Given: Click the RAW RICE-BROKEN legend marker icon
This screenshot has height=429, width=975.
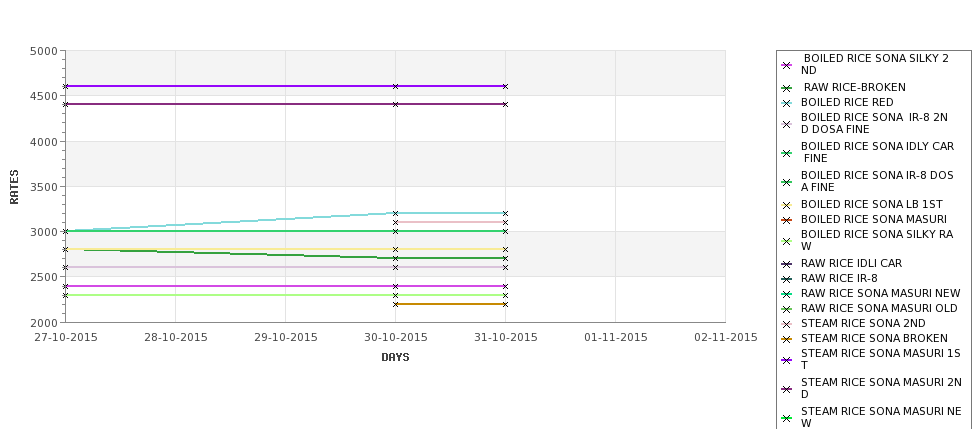Looking at the screenshot, I should point(787,88).
